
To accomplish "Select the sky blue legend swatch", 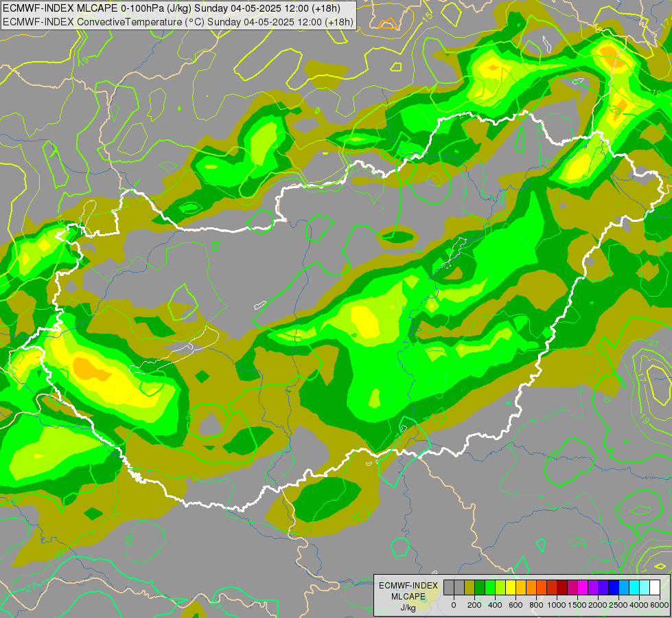I will pyautogui.click(x=625, y=588).
